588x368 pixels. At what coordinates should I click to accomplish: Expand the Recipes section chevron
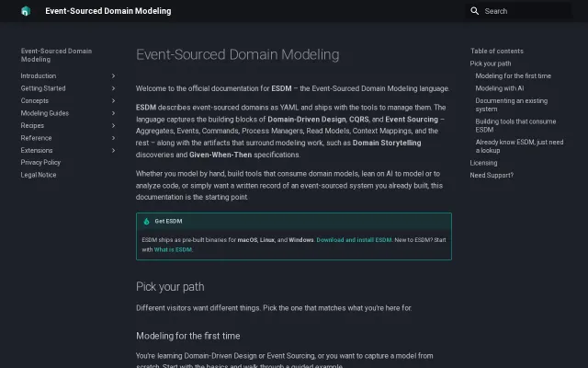113,125
